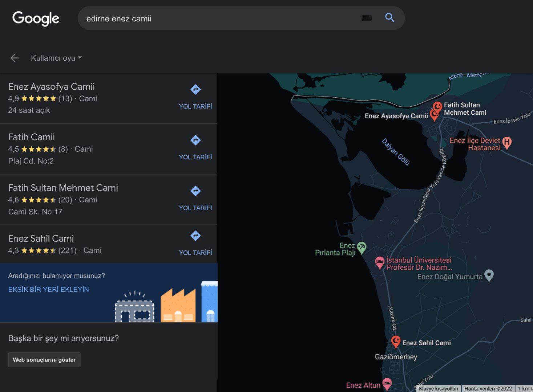Click the Dalyan Gölü label on the map

tap(396, 152)
